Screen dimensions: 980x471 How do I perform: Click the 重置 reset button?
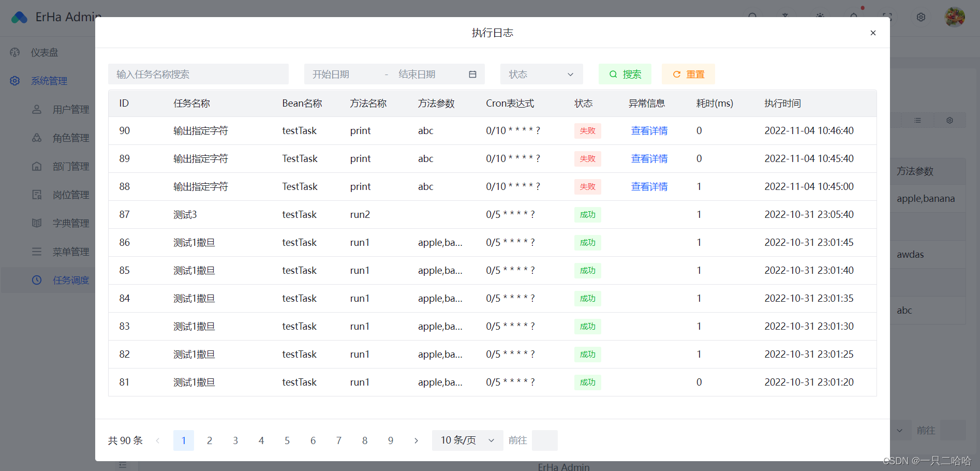click(688, 74)
